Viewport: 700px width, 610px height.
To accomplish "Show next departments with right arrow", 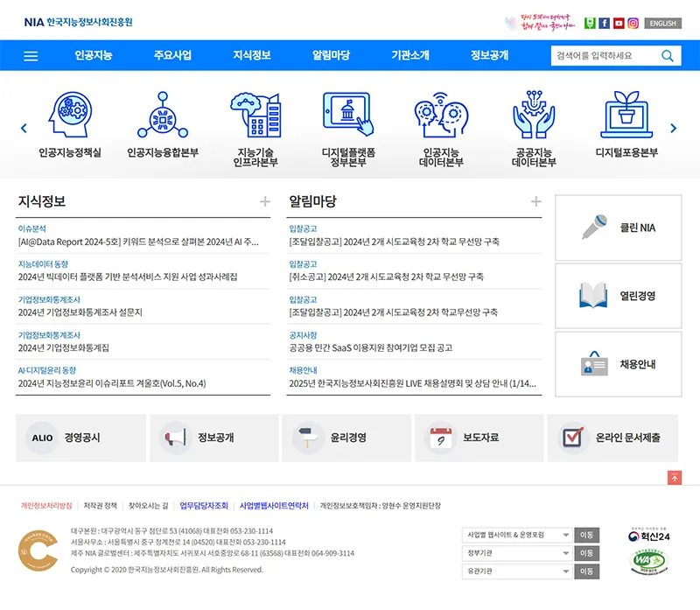I will click(673, 128).
